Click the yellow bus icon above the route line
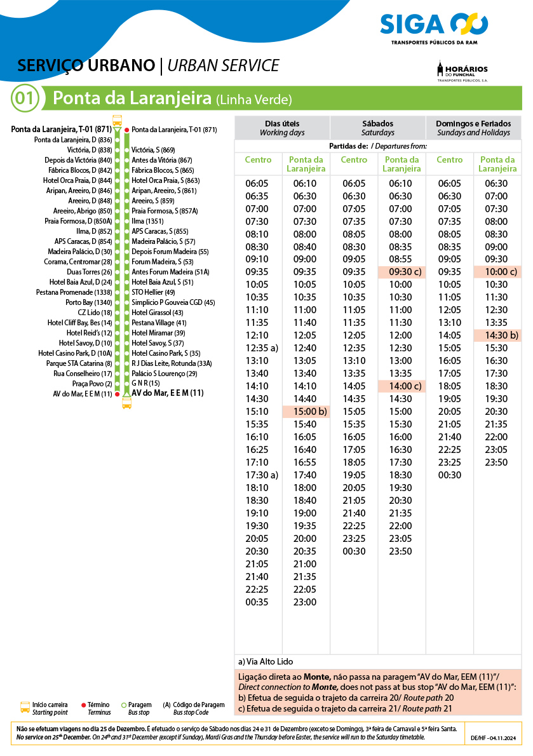The width and height of the screenshot is (533, 756). point(117,120)
